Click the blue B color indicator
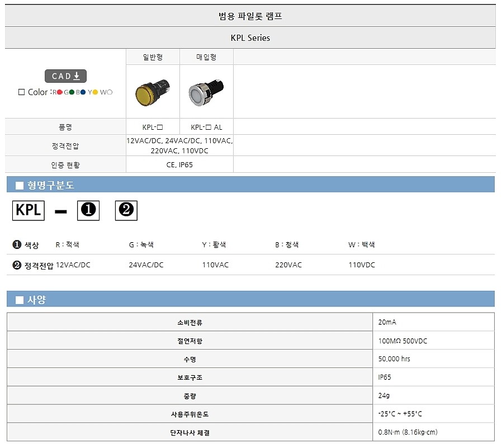502x448 pixels. [83, 92]
